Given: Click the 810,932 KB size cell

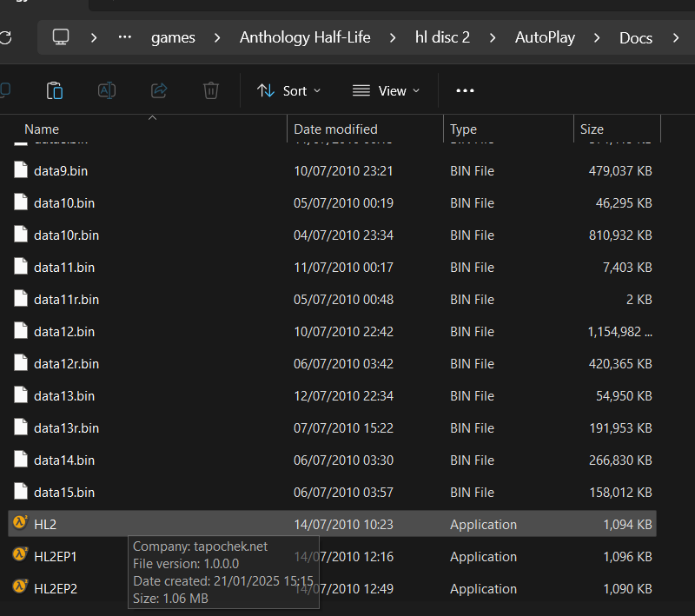Looking at the screenshot, I should coord(620,235).
